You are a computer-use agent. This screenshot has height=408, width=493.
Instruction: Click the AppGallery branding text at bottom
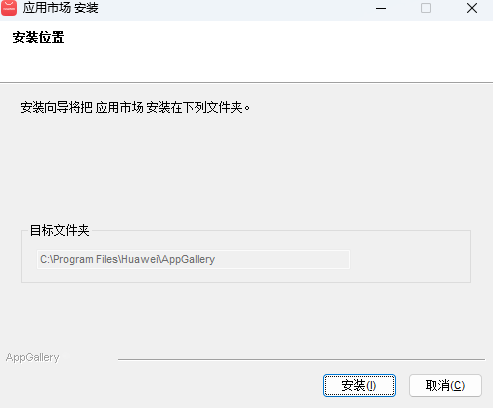click(x=32, y=357)
